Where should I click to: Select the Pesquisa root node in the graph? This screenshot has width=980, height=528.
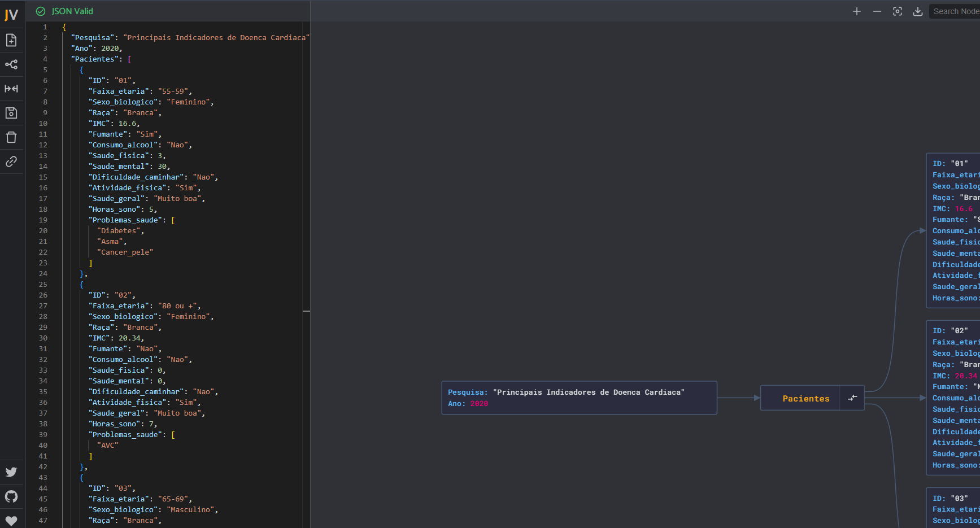(578, 398)
